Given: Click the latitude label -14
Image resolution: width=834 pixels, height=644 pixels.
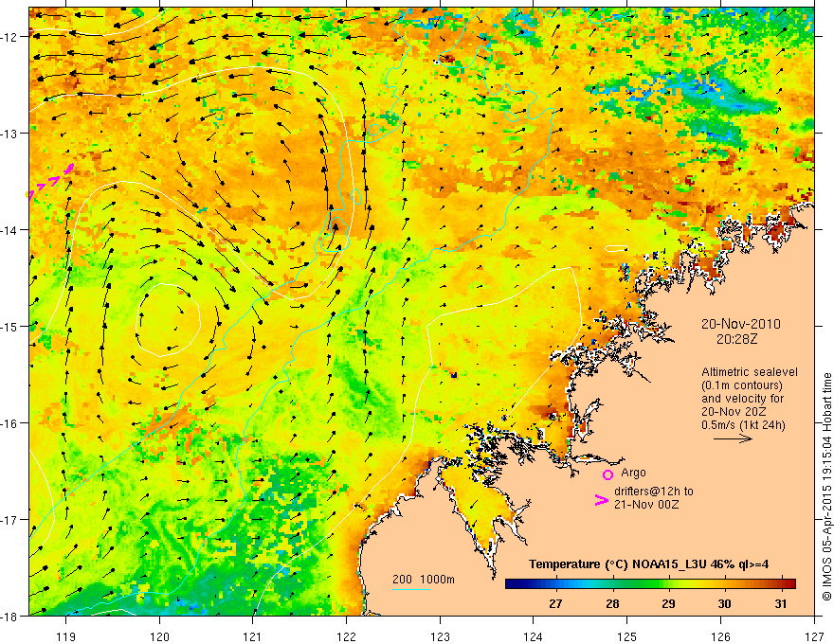Looking at the screenshot, I should (x=9, y=230).
